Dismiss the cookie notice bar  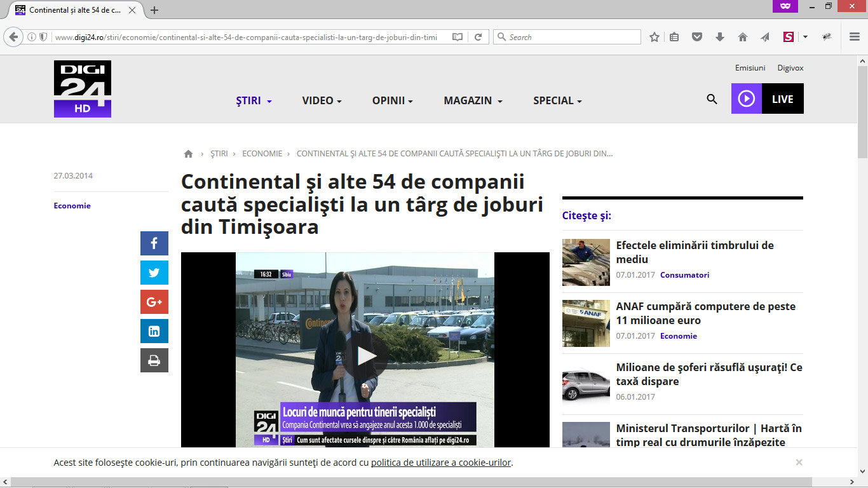click(x=799, y=462)
